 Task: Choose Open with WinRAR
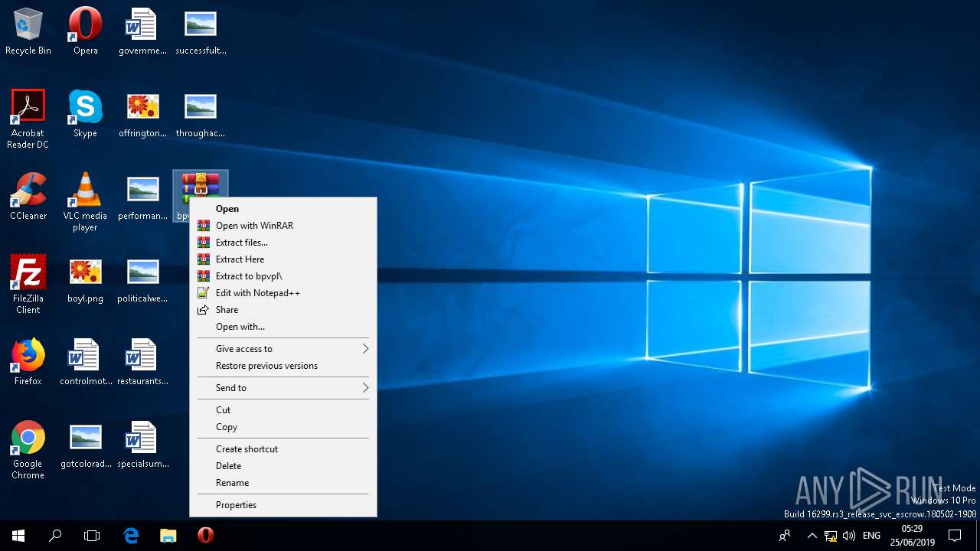(x=283, y=226)
